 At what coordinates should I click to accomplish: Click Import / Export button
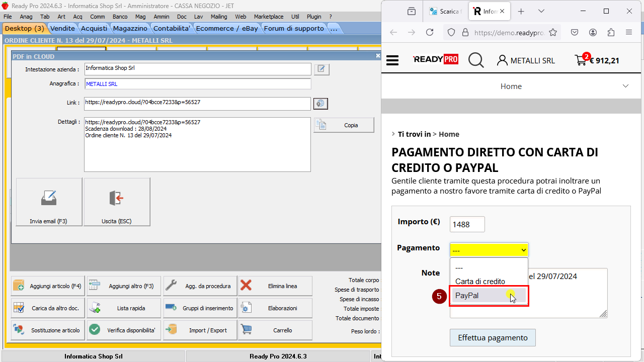200,330
